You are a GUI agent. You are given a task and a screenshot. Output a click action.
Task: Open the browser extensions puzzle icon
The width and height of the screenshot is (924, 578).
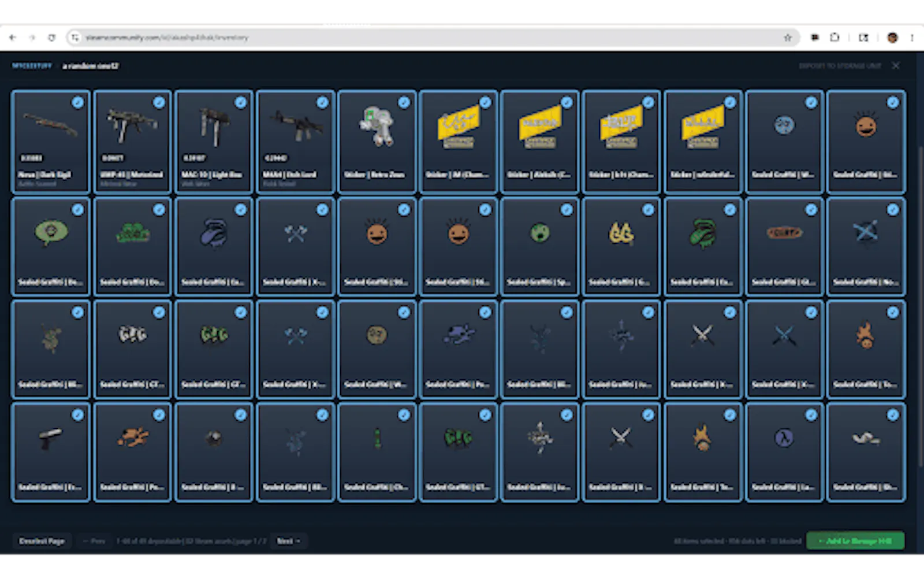pos(834,38)
